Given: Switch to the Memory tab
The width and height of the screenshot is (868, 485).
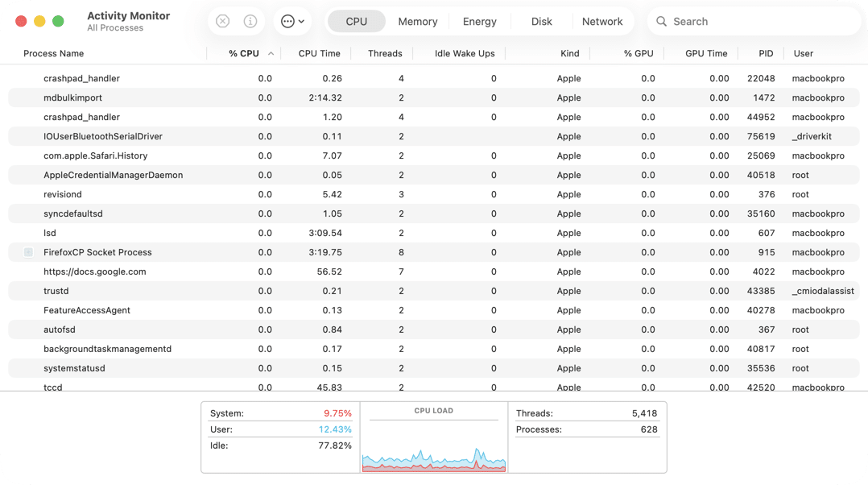Looking at the screenshot, I should [418, 22].
